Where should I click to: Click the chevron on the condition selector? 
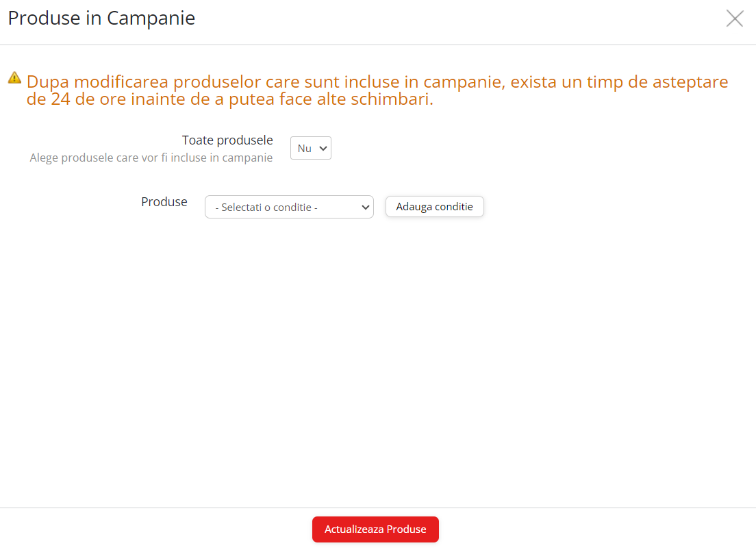point(366,207)
